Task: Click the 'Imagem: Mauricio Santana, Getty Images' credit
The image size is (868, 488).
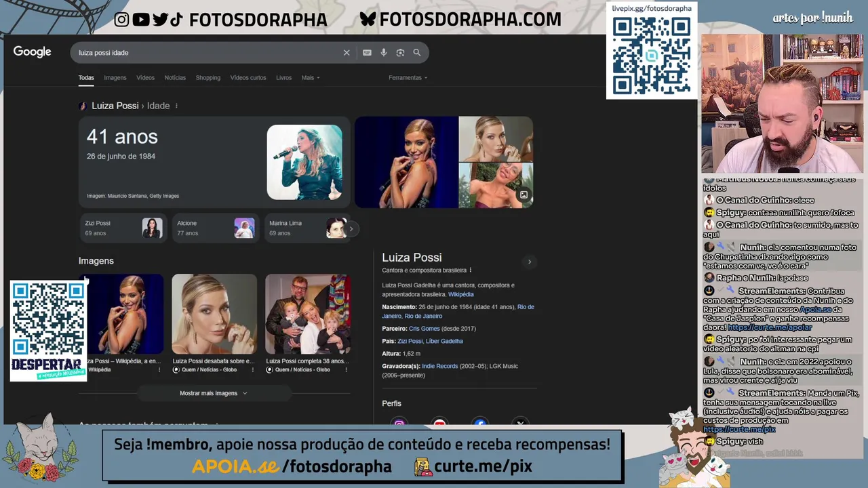Action: coord(133,196)
